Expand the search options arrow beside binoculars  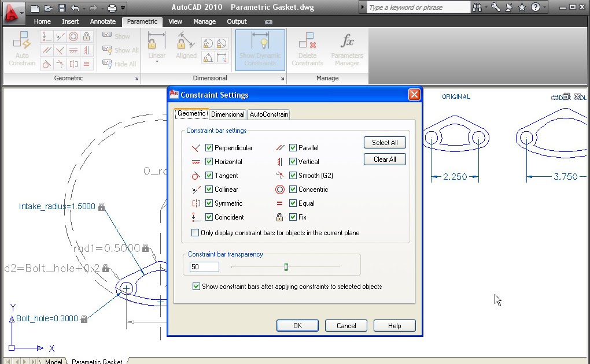(485, 8)
